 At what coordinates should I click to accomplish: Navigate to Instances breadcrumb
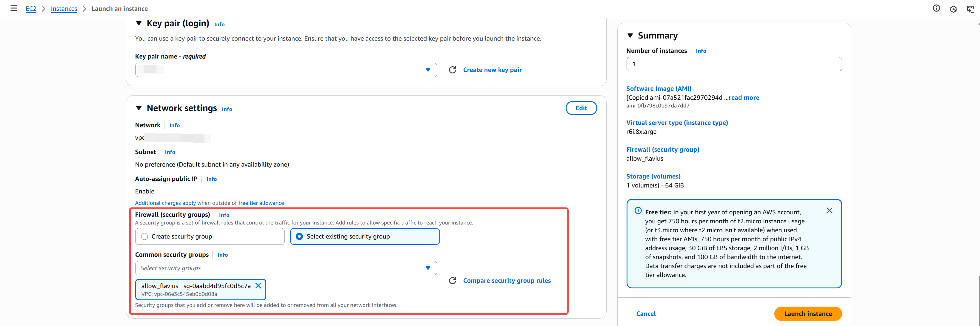(x=64, y=9)
